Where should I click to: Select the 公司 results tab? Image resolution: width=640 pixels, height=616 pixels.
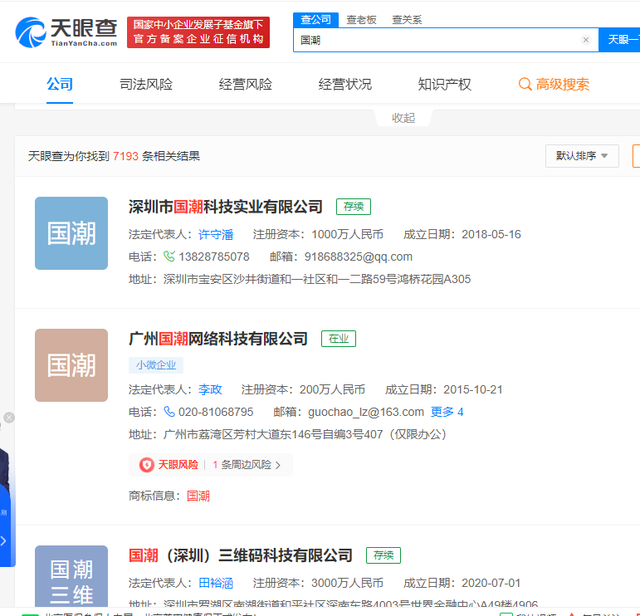60,85
